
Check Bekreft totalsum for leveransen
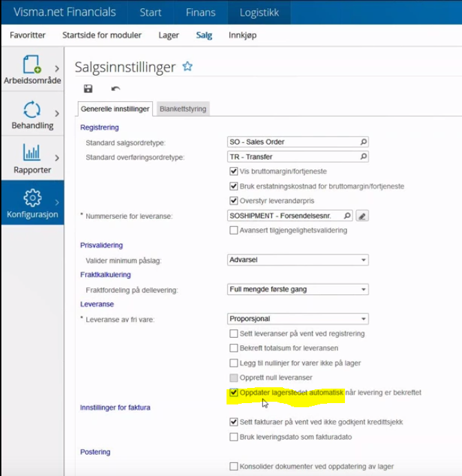coord(233,348)
